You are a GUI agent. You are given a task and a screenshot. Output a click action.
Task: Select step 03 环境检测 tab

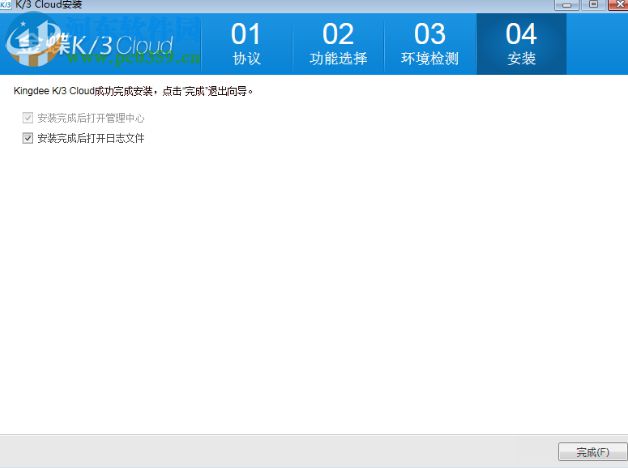430,44
